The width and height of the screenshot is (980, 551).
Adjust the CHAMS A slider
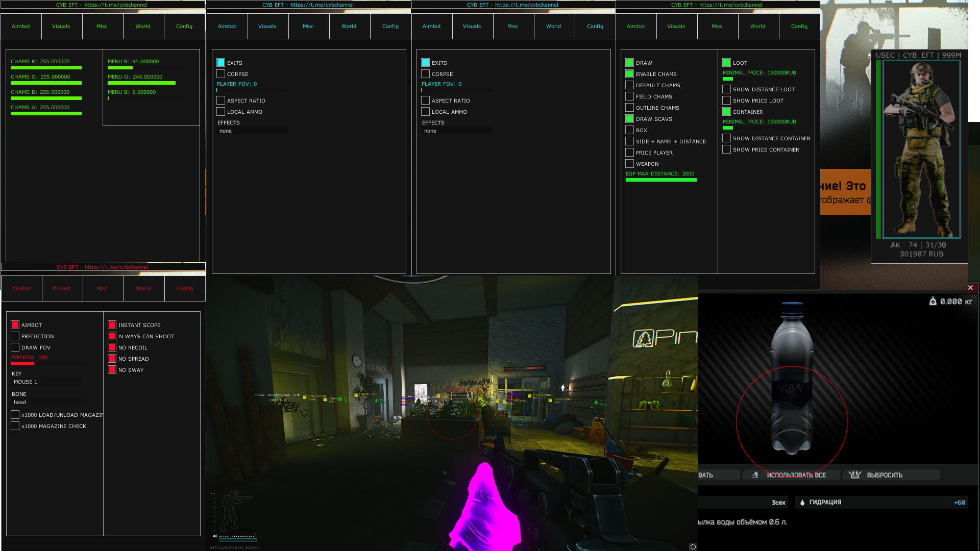pyautogui.click(x=46, y=113)
